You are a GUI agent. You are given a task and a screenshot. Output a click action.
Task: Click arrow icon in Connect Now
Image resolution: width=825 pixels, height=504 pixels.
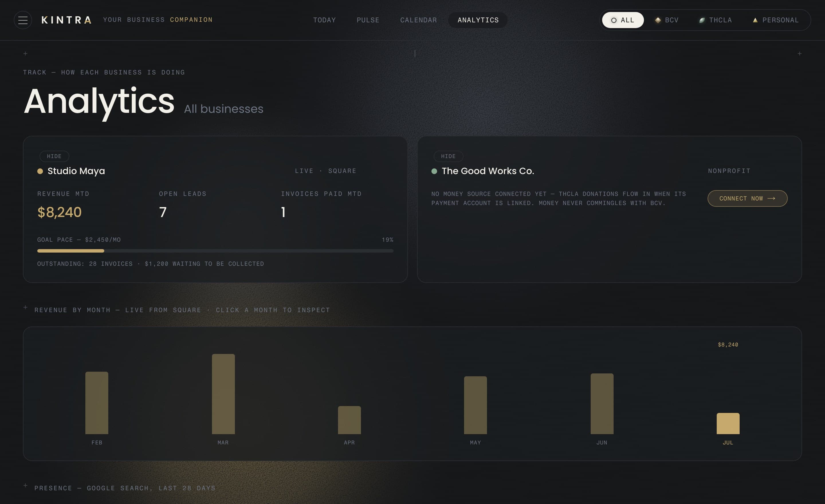coord(771,198)
